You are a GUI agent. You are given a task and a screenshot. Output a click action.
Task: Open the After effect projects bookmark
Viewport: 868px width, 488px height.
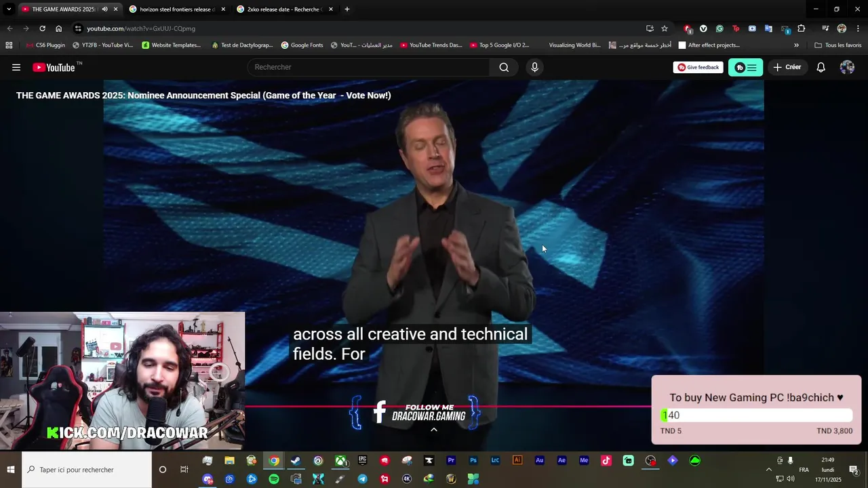[x=709, y=45]
